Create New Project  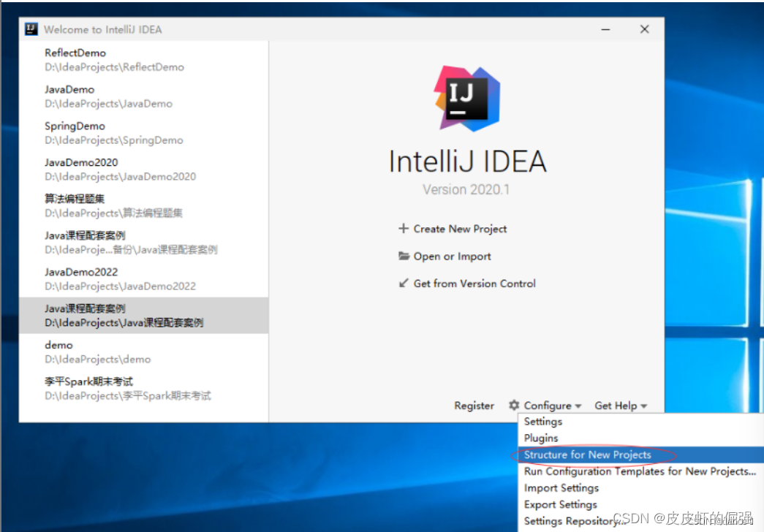[x=460, y=229]
